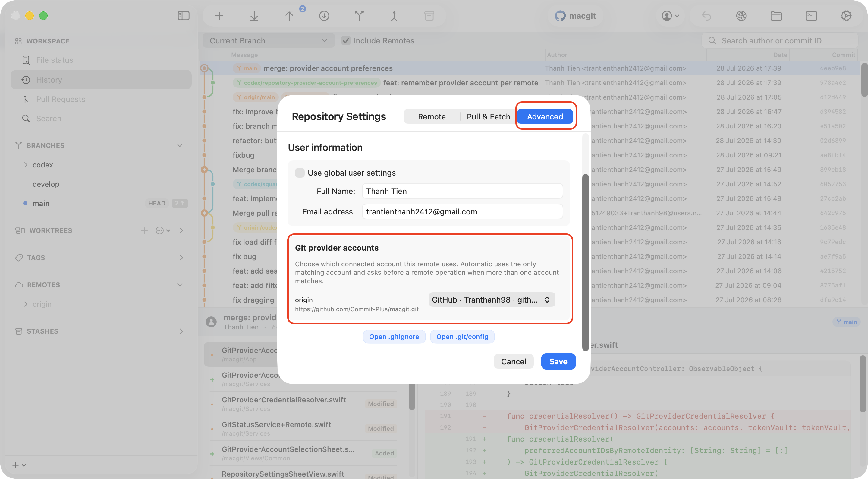Image resolution: width=868 pixels, height=479 pixels.
Task: Expand the STASHES section chevron
Action: (181, 331)
